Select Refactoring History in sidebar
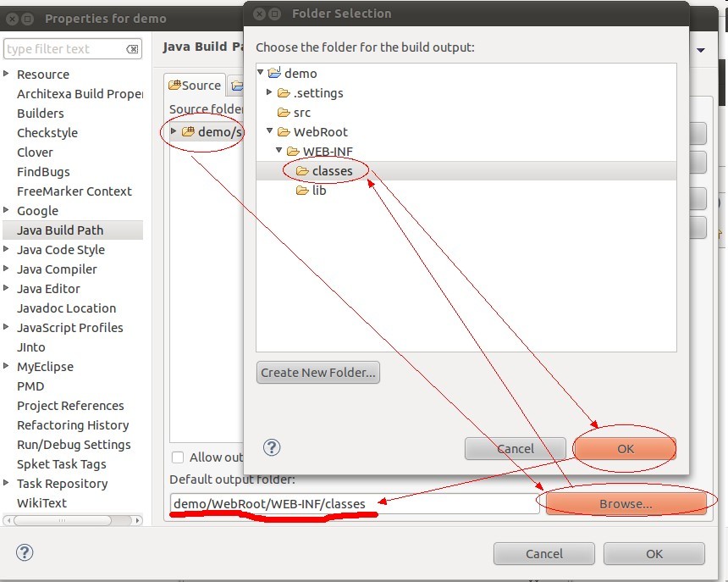728x582 pixels. click(x=73, y=425)
